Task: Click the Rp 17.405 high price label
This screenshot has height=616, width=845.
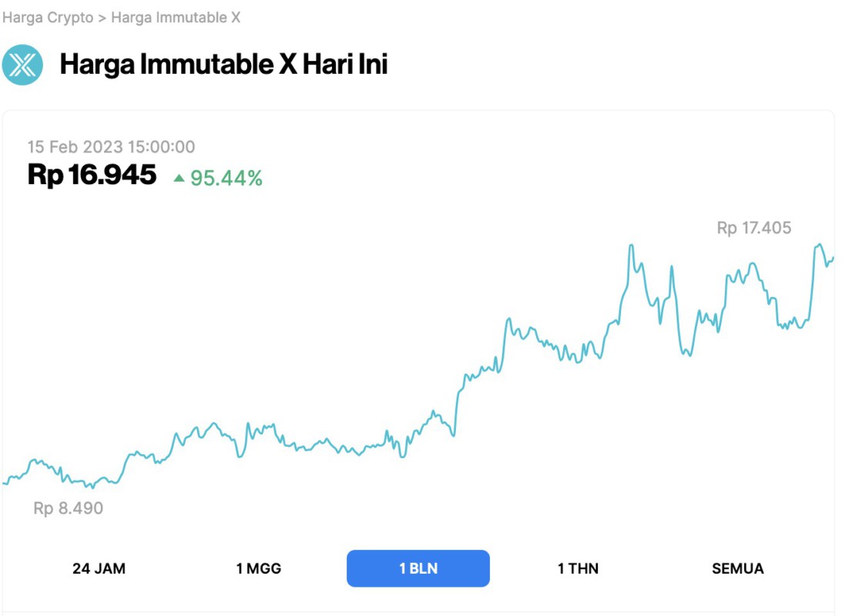Action: click(x=753, y=229)
